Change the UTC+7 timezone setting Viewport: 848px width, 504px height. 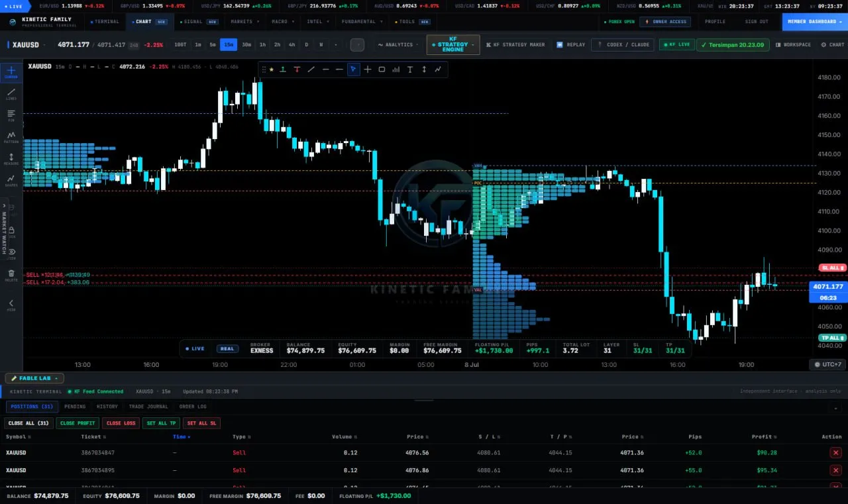pyautogui.click(x=827, y=364)
